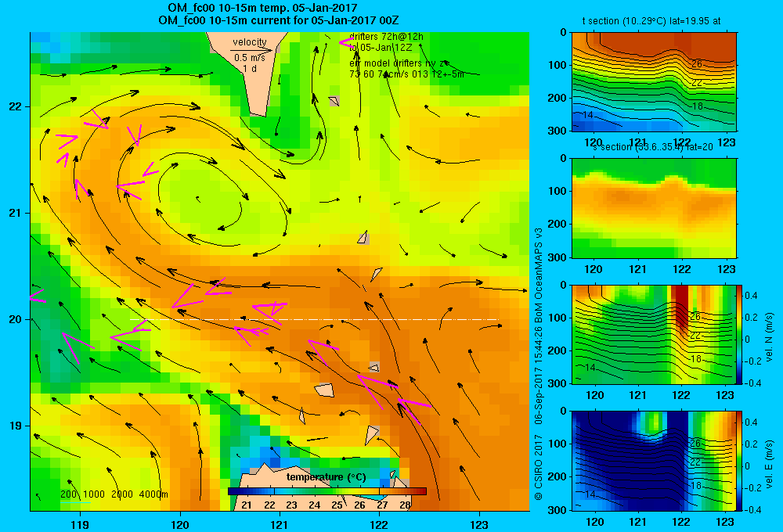Click the 'err model drifters nv z' text

(398, 63)
